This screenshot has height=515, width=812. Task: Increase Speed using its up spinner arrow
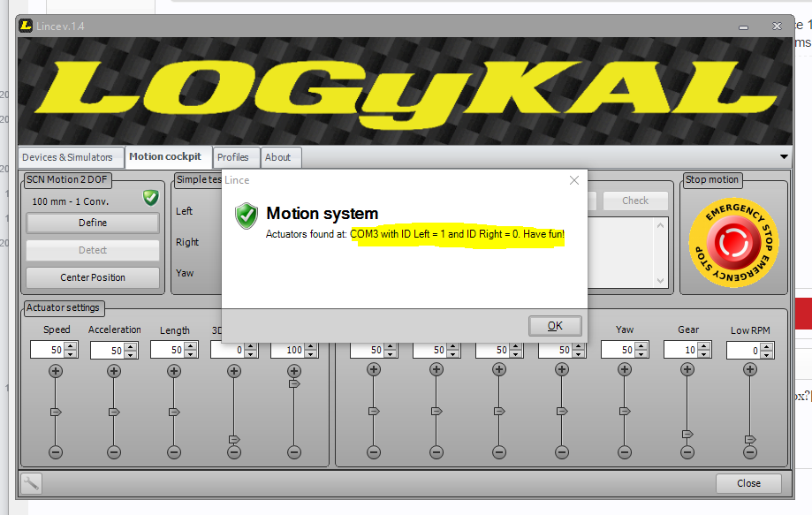click(x=71, y=346)
